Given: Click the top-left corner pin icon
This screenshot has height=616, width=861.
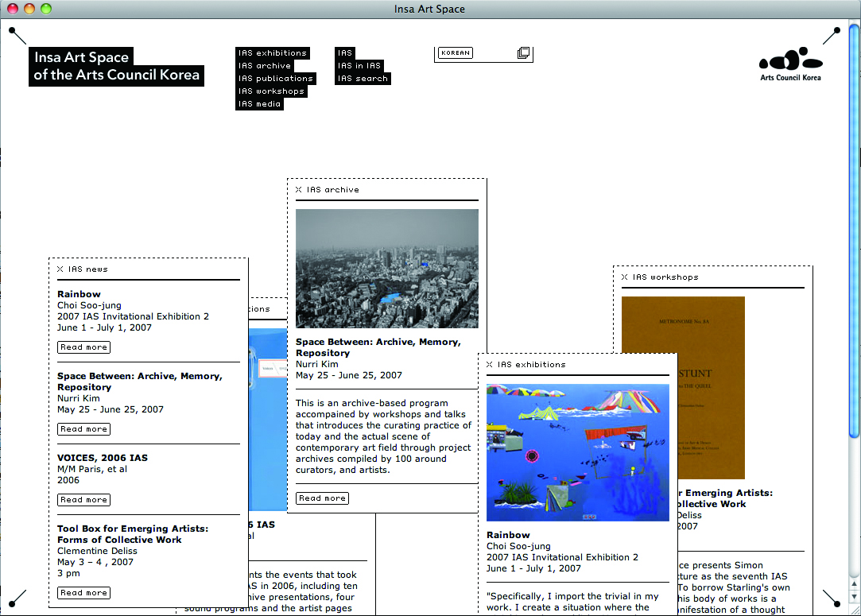Looking at the screenshot, I should point(17,36).
